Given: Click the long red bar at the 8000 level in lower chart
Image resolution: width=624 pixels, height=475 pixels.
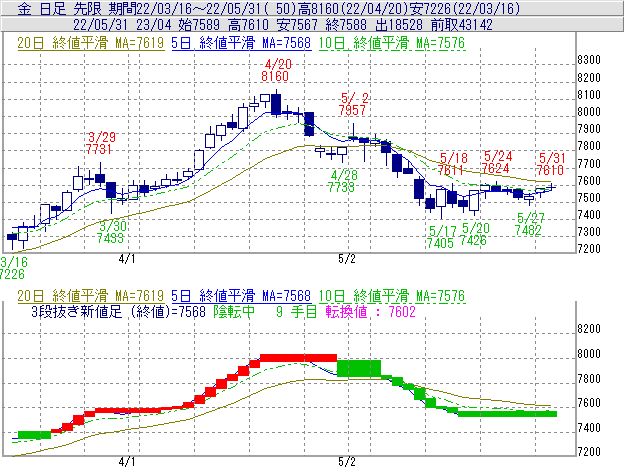Looking at the screenshot, I should point(298,358).
